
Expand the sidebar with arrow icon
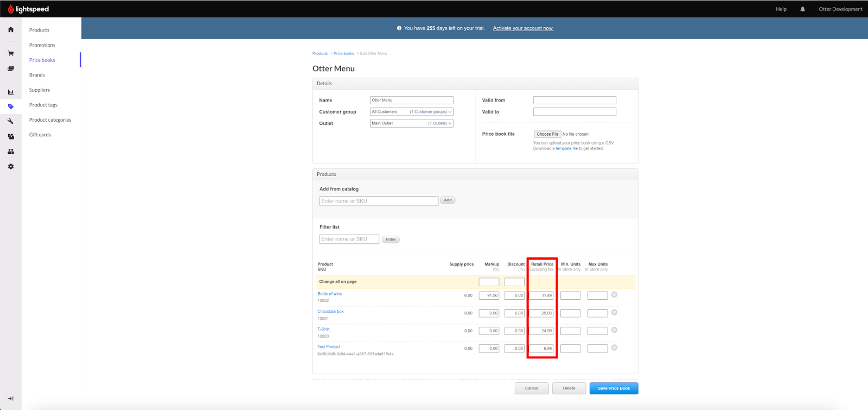pyautogui.click(x=11, y=399)
